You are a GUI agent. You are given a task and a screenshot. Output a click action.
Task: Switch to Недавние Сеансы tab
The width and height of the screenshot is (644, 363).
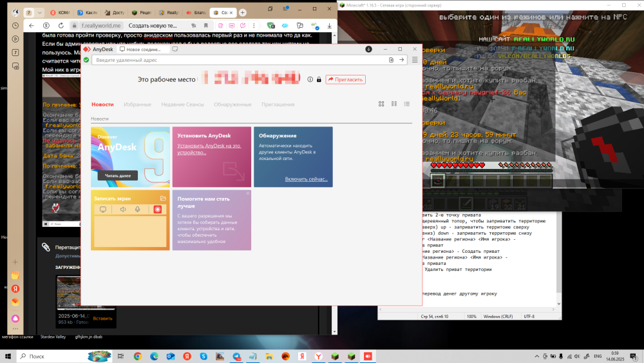tap(182, 104)
